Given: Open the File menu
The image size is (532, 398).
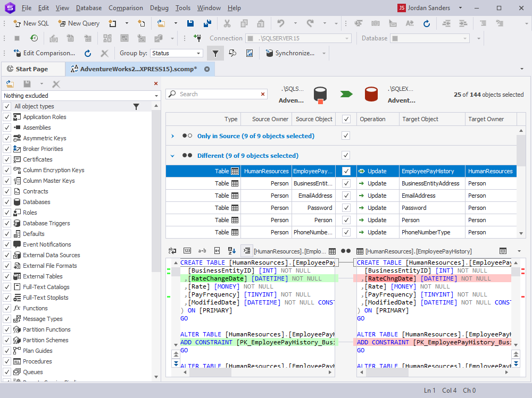Looking at the screenshot, I should pos(26,8).
